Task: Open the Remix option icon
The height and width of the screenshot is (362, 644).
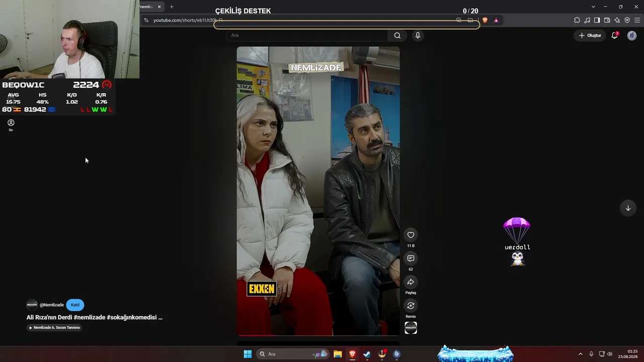Action: click(x=411, y=306)
